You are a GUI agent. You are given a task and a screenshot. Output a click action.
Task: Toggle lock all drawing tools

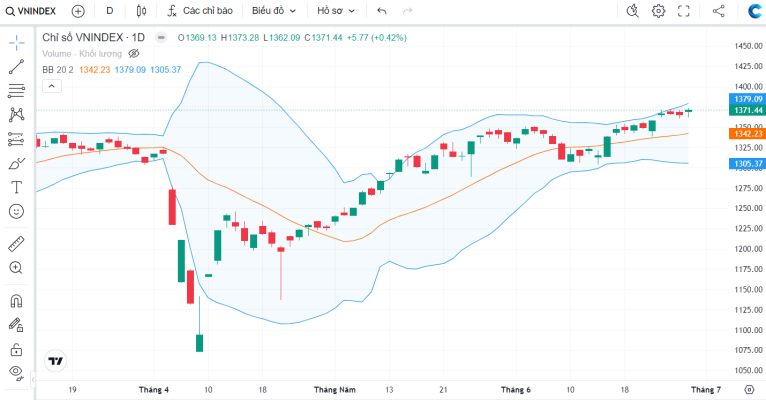coord(16,349)
